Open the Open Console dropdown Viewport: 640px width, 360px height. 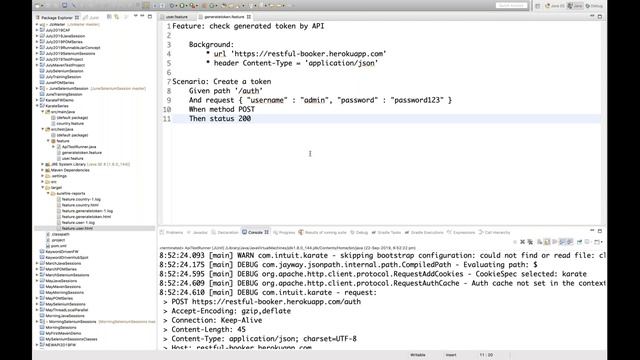[598, 242]
